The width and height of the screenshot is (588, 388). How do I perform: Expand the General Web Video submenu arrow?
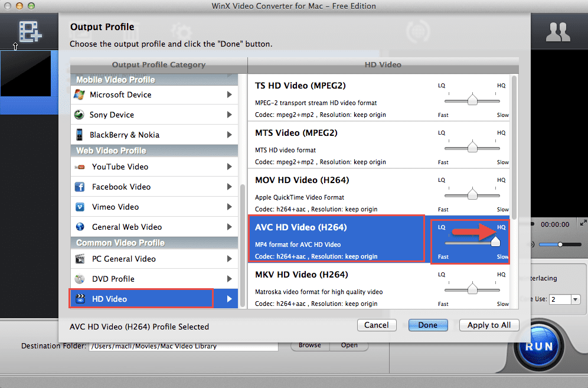(x=230, y=227)
